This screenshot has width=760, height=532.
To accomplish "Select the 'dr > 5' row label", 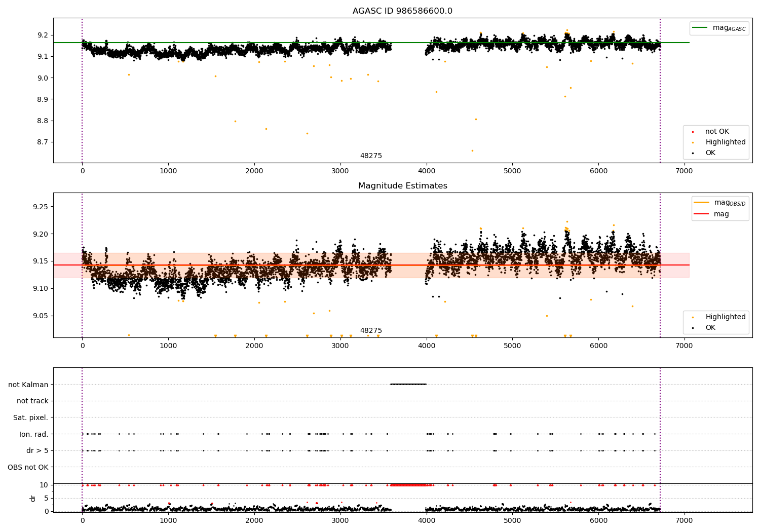I will point(37,450).
